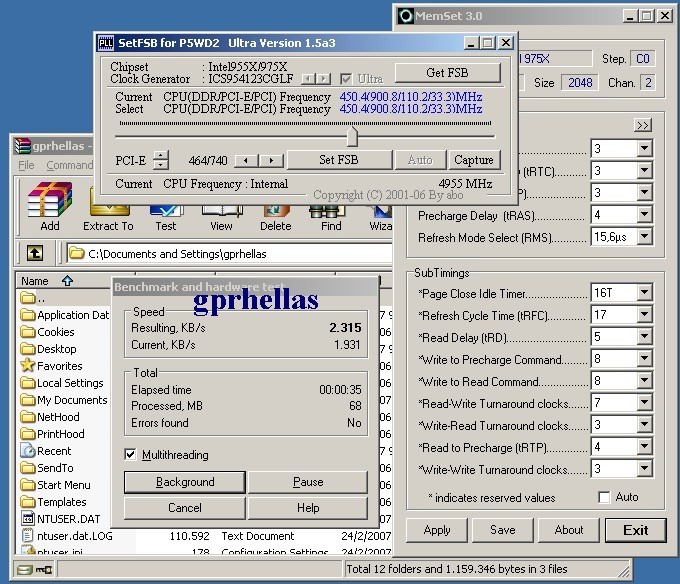Select the ntuser.dat.LOG file
The height and width of the screenshot is (584, 680).
67,536
